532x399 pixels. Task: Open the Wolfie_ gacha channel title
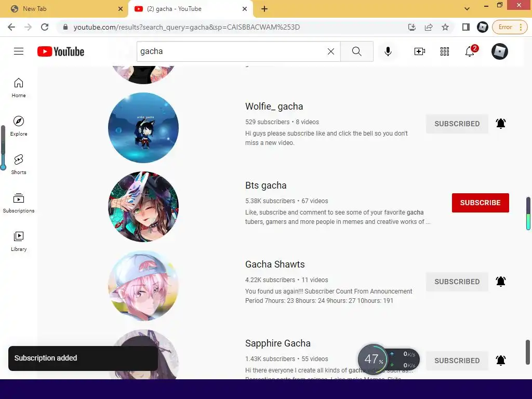[274, 107]
